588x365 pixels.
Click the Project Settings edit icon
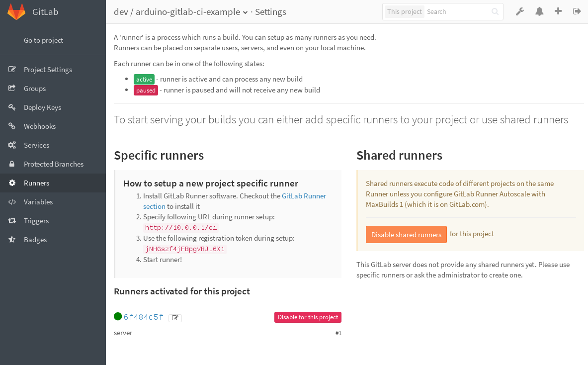[12, 70]
